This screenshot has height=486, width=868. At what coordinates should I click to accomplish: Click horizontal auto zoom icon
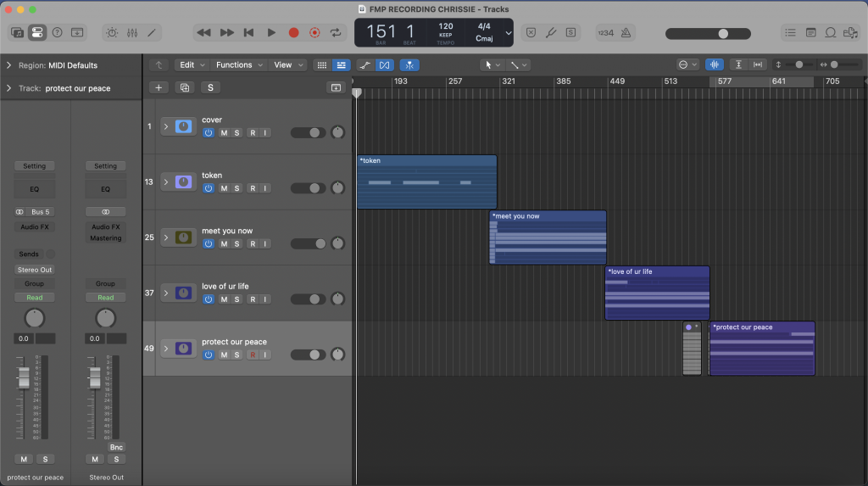click(x=757, y=64)
